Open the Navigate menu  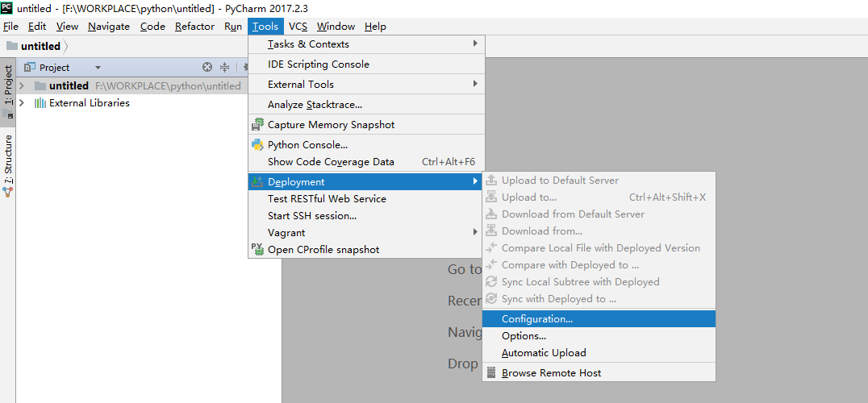[109, 27]
